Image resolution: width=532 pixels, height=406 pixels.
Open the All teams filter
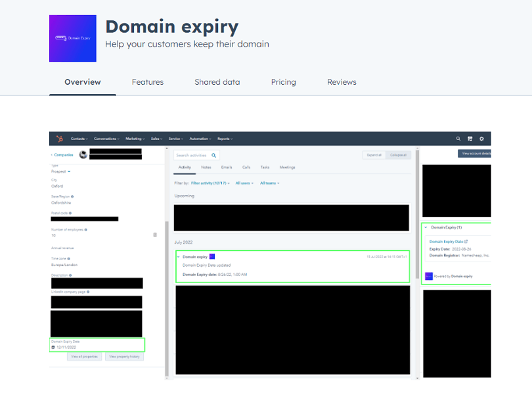point(270,183)
